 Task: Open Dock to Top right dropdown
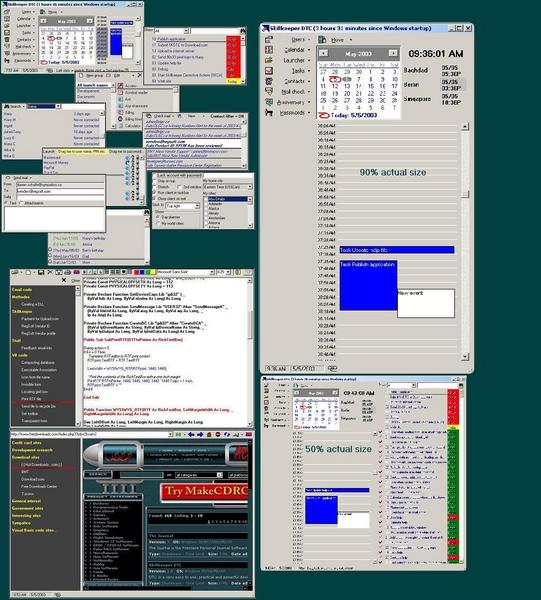click(x=197, y=206)
